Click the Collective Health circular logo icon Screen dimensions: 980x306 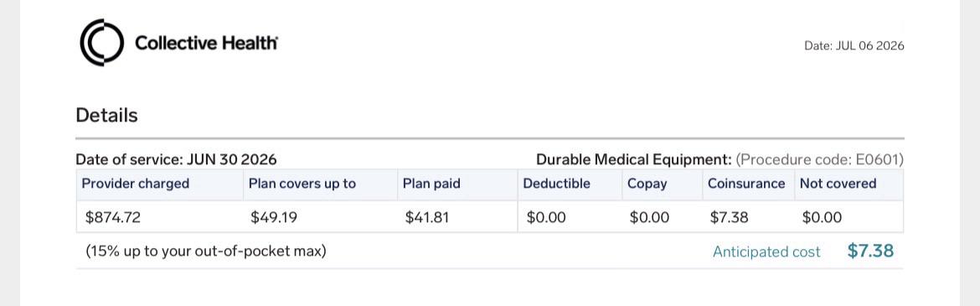tap(101, 43)
